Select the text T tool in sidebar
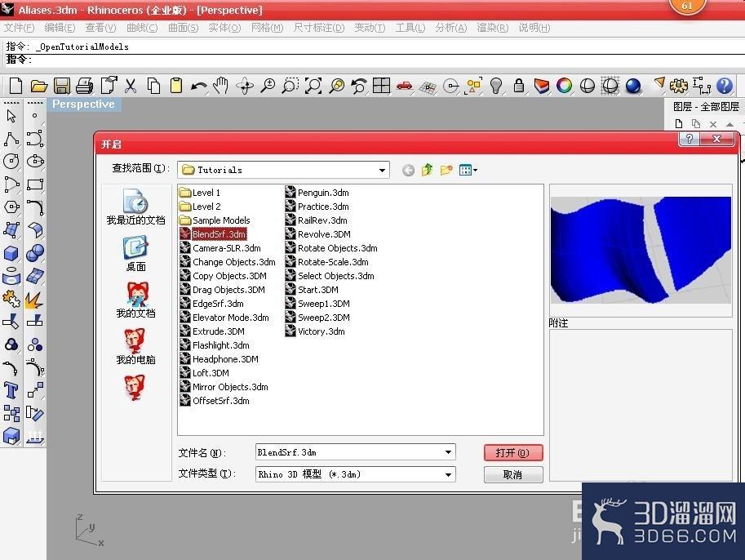 11,391
